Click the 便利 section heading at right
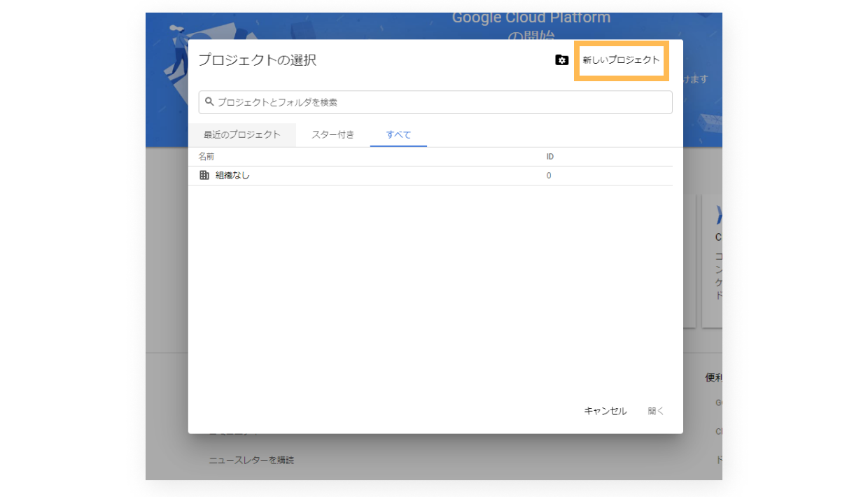The image size is (868, 497). click(713, 378)
